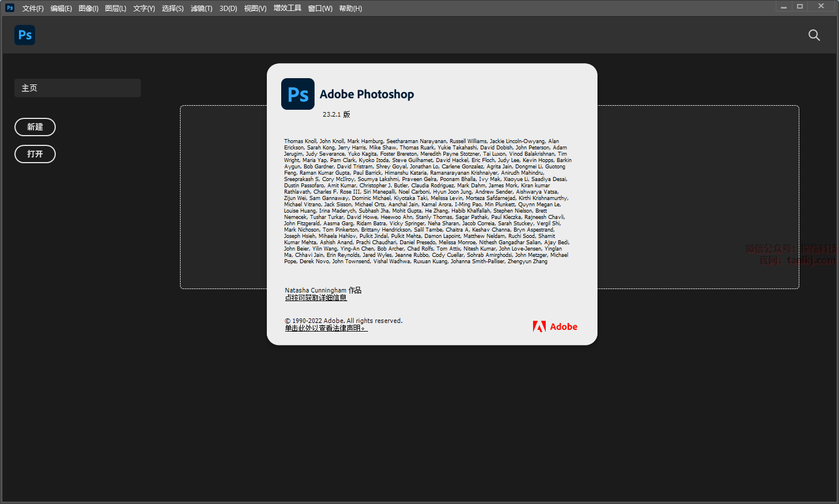Maximize the Photoshop window

click(800, 6)
